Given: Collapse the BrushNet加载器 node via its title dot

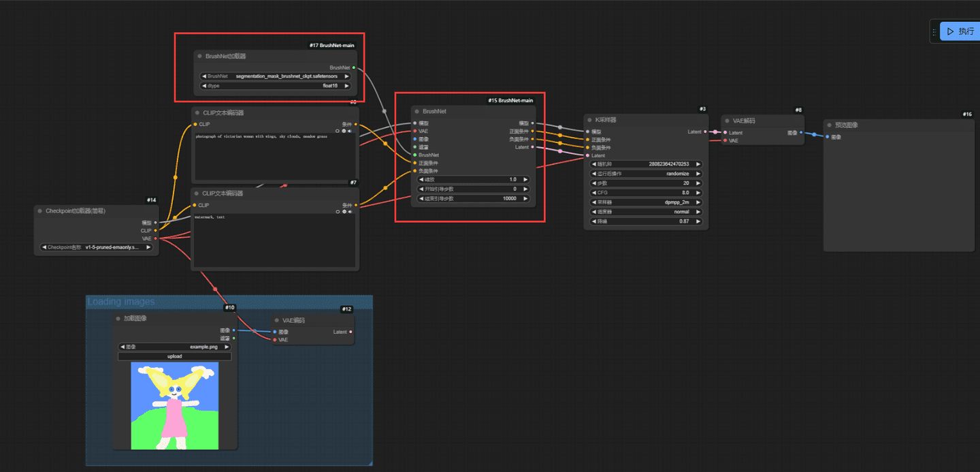Looking at the screenshot, I should click(x=199, y=57).
